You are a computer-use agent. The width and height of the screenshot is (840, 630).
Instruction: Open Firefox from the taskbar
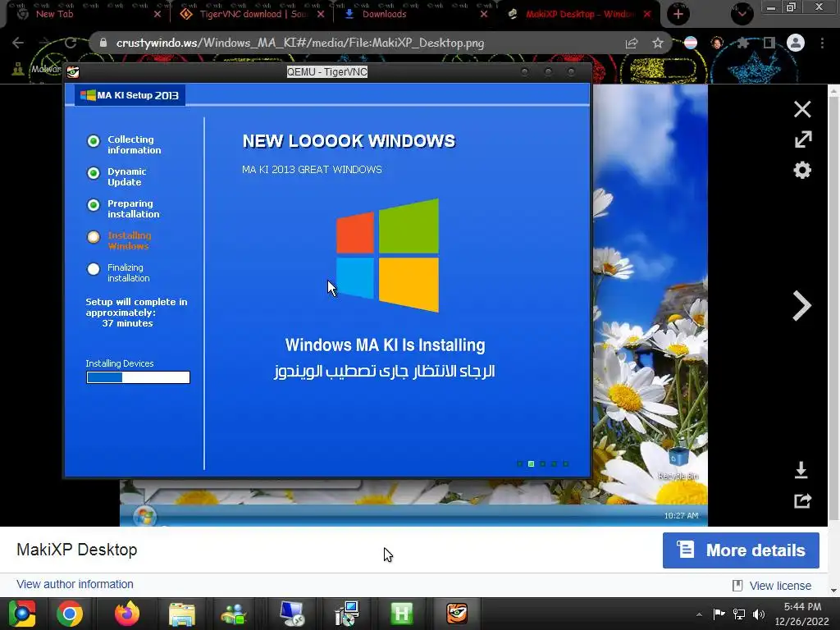[x=127, y=614]
